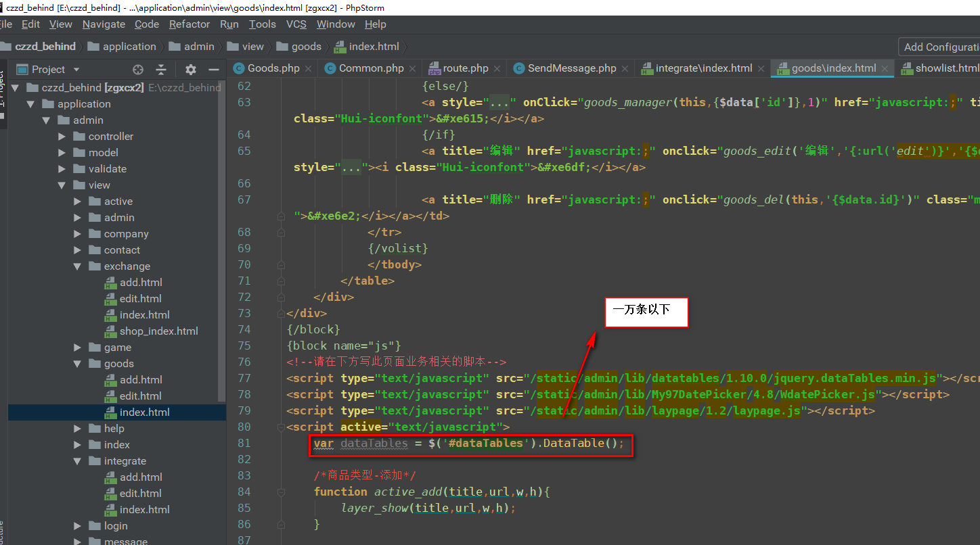The image size is (980, 545).
Task: Collapse the application folder arrow
Action: point(30,104)
